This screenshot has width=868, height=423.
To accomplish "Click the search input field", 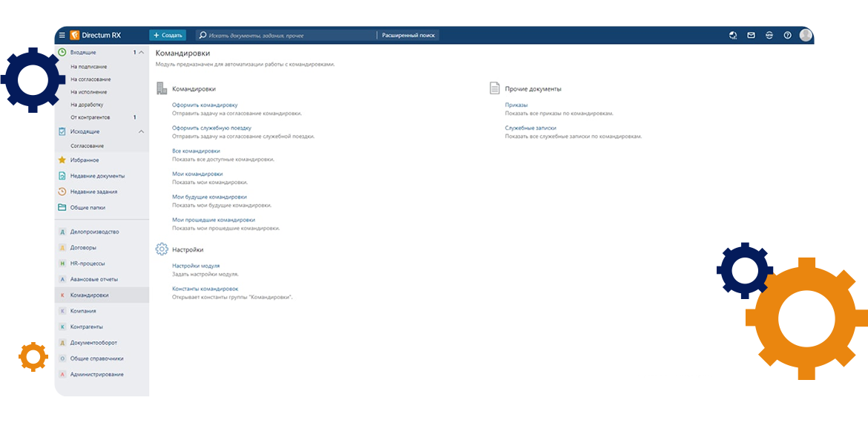I will pos(289,35).
